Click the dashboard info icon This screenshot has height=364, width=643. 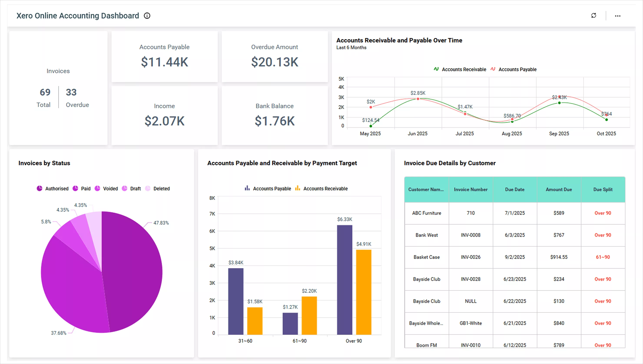[x=147, y=16]
